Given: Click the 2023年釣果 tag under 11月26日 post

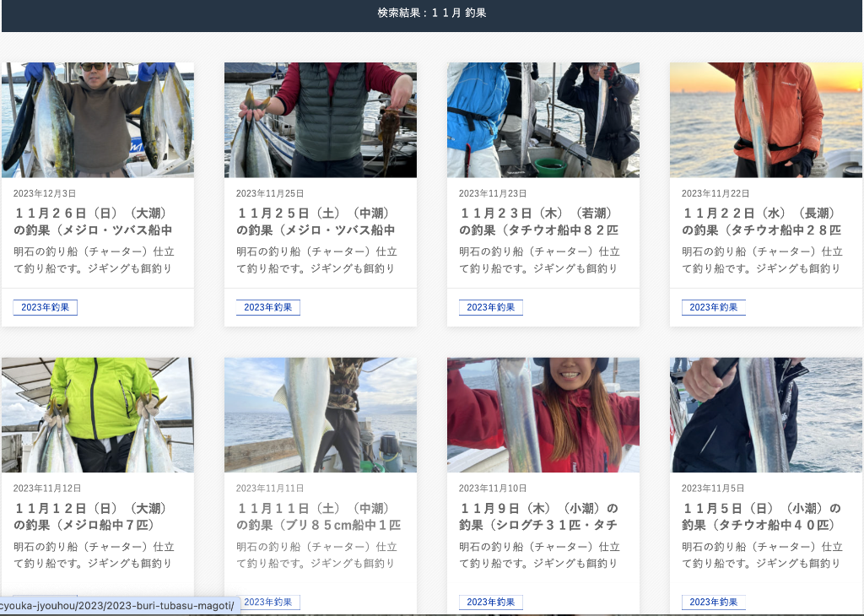Looking at the screenshot, I should pyautogui.click(x=46, y=307).
